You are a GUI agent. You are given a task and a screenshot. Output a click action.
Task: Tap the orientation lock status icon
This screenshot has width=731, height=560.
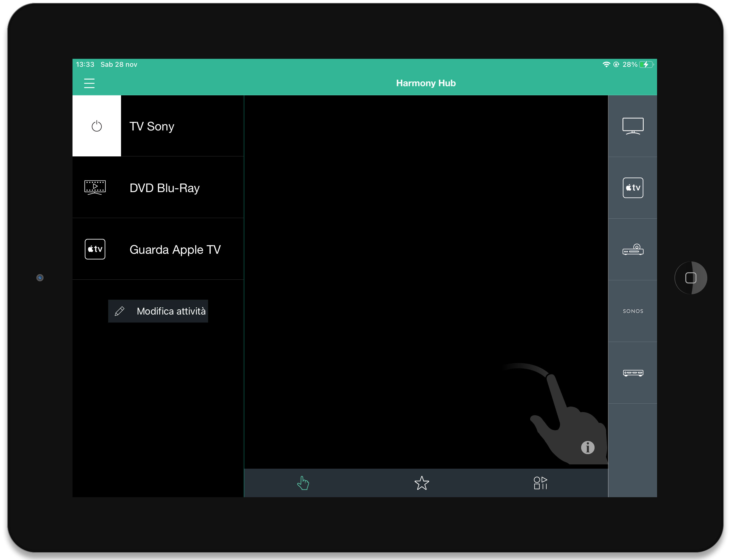[616, 64]
